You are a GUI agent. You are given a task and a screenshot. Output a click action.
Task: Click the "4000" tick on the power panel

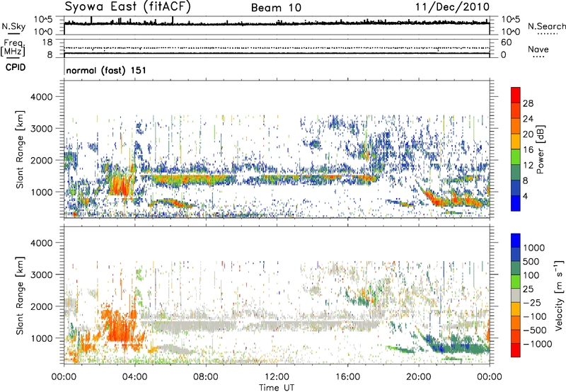pyautogui.click(x=41, y=97)
